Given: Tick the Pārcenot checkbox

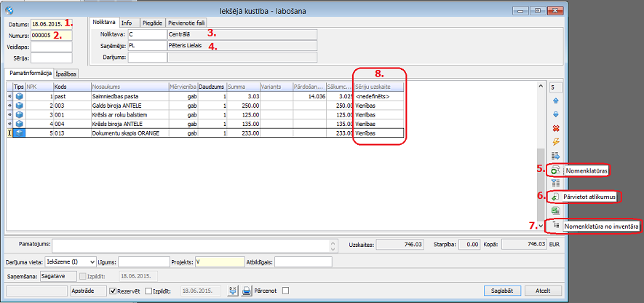Looking at the screenshot, I should (x=286, y=291).
